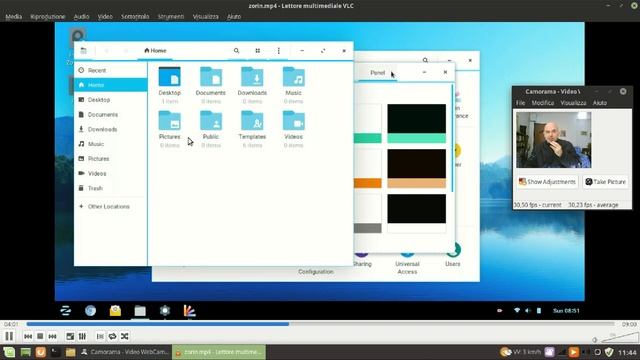This screenshot has height=360, width=640.
Task: Open Camorama's Aiuto menu
Action: click(600, 103)
